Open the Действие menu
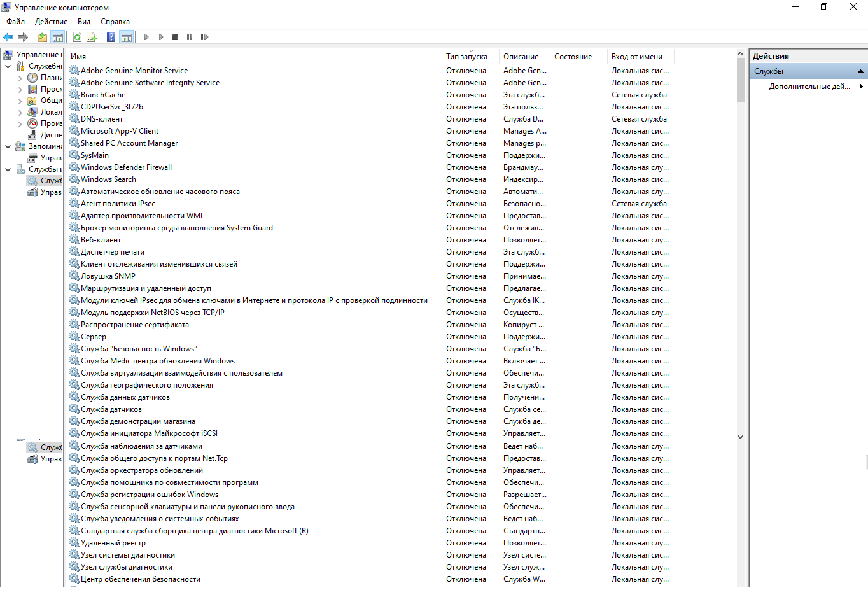868x597 pixels. pos(51,22)
